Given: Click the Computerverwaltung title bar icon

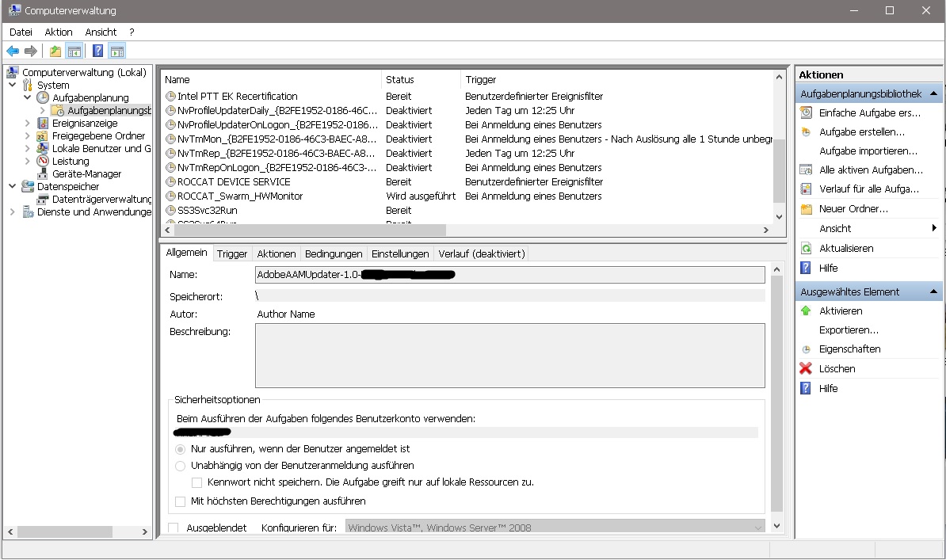Looking at the screenshot, I should click(14, 10).
